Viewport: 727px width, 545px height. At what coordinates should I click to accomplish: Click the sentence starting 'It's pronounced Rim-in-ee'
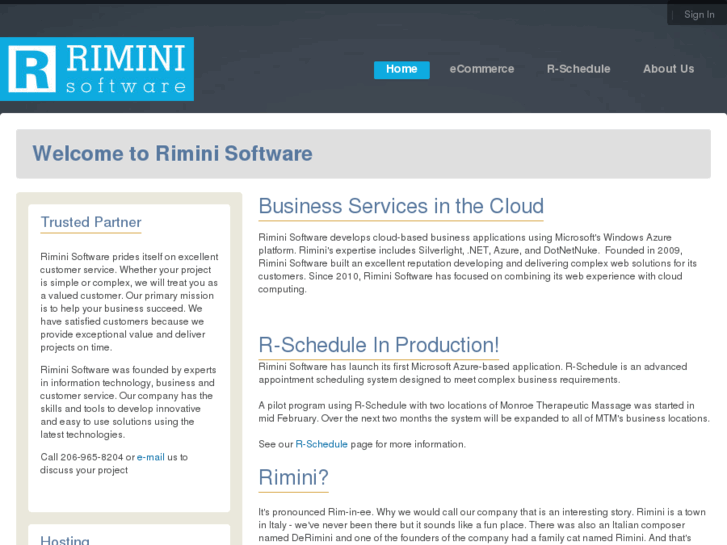316,512
